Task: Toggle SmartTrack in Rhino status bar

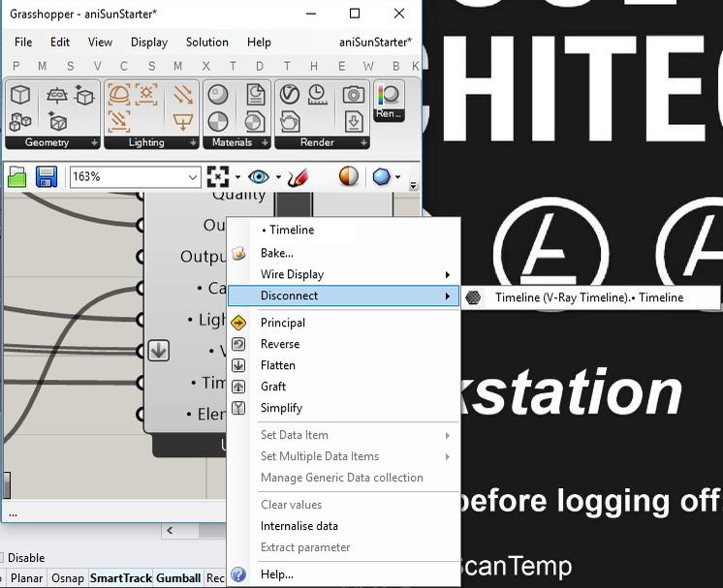Action: [x=121, y=578]
